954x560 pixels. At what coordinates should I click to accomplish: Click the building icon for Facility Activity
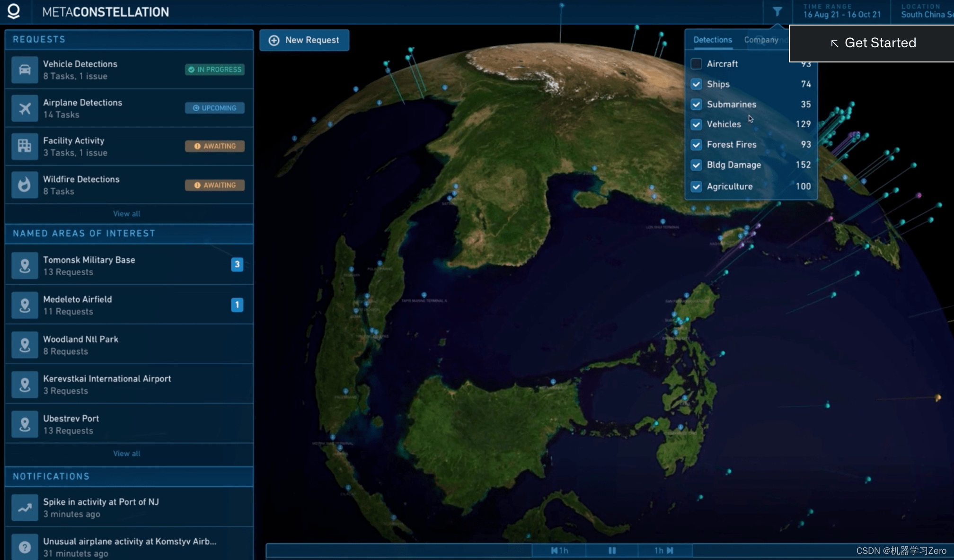[25, 146]
